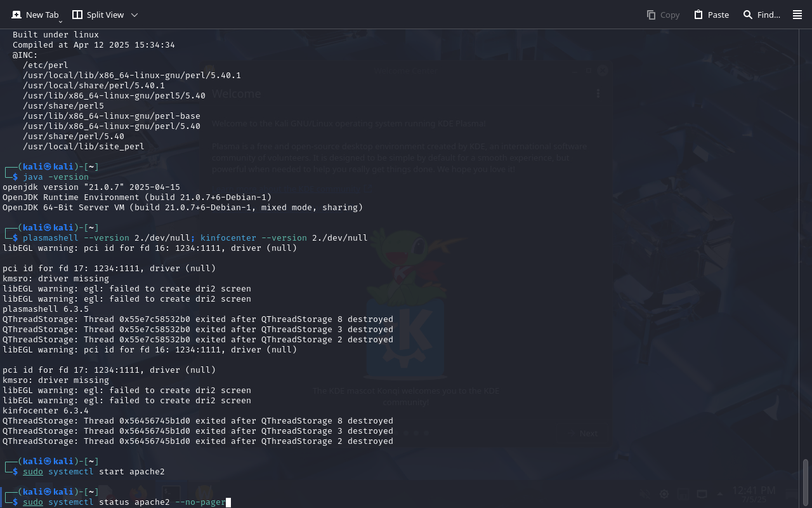The height and width of the screenshot is (508, 812).
Task: Click the '/usr/lib/x86_64-linux-gnu/perl-base' path
Action: click(x=112, y=116)
